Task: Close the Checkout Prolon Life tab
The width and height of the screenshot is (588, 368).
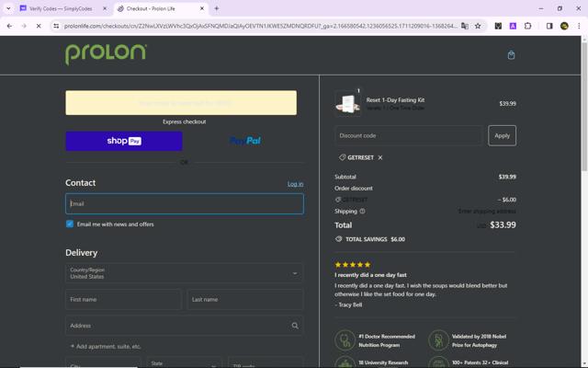Action: 202,8
